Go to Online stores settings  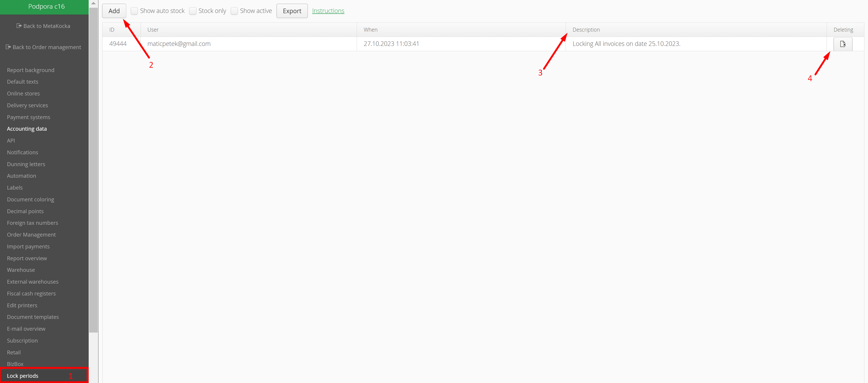click(23, 93)
